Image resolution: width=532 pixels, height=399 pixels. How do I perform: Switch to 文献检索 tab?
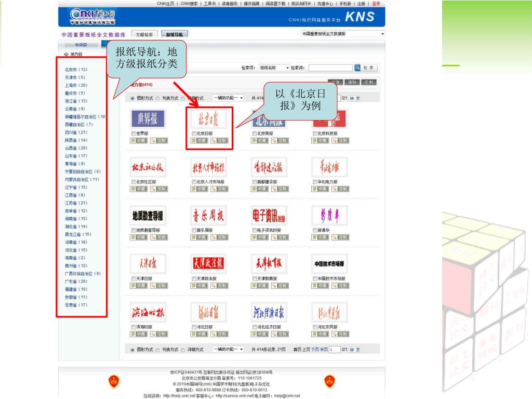pyautogui.click(x=144, y=34)
